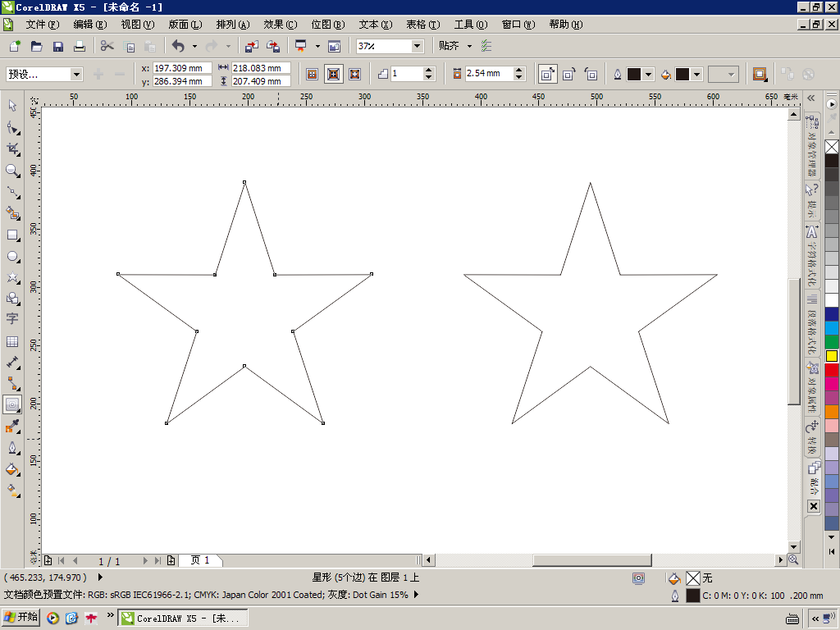Click the Export icon
840x630 pixels.
click(273, 46)
